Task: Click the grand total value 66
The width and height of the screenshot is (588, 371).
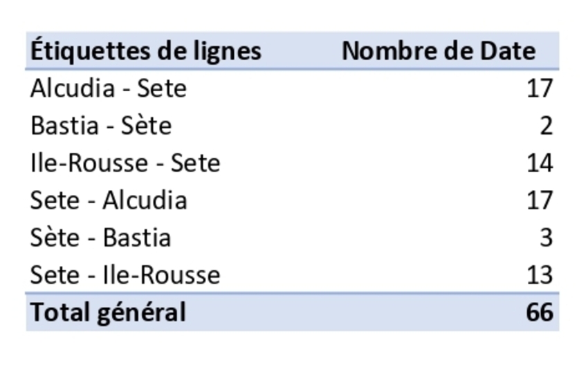Action: coord(540,312)
